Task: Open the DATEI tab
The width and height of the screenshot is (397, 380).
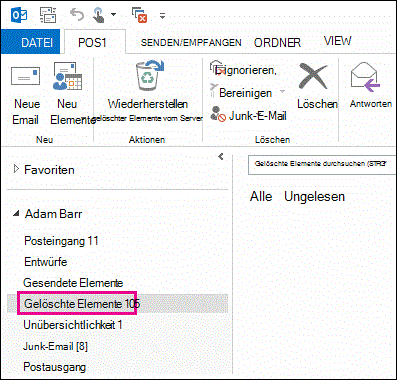Action: tap(31, 42)
